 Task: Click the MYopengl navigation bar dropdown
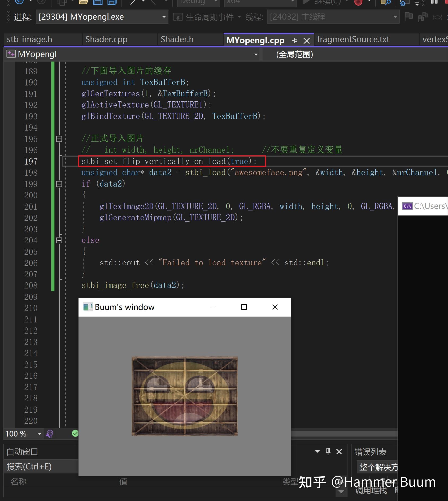click(255, 54)
